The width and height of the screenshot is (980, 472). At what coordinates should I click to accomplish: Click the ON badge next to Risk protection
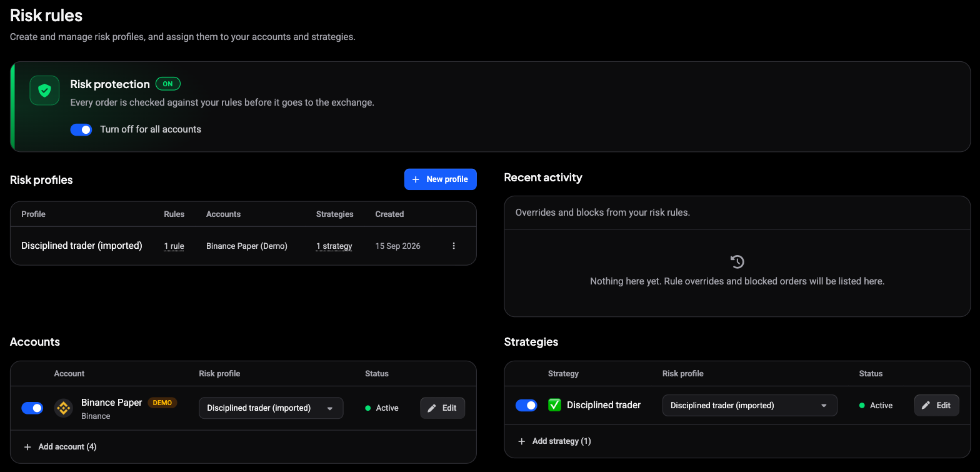click(x=168, y=84)
